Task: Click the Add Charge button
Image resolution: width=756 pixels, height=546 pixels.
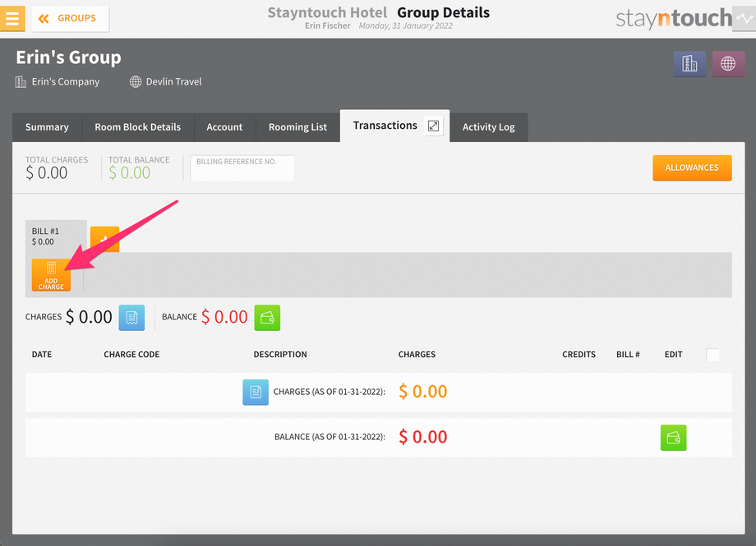Action: point(51,275)
